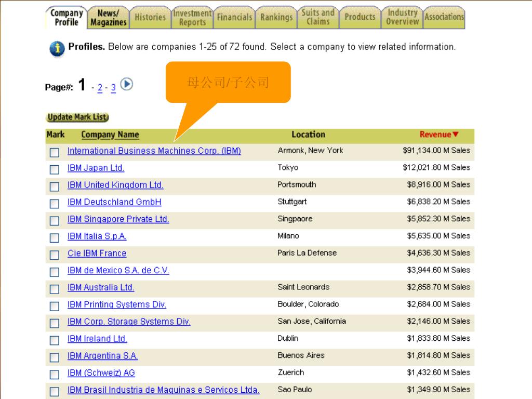
Task: Open Investment Reports tab
Action: point(192,17)
